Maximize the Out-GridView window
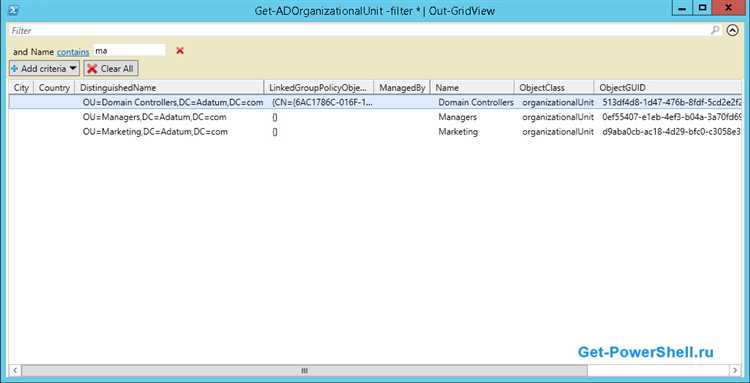Image resolution: width=750 pixels, height=383 pixels. point(702,8)
